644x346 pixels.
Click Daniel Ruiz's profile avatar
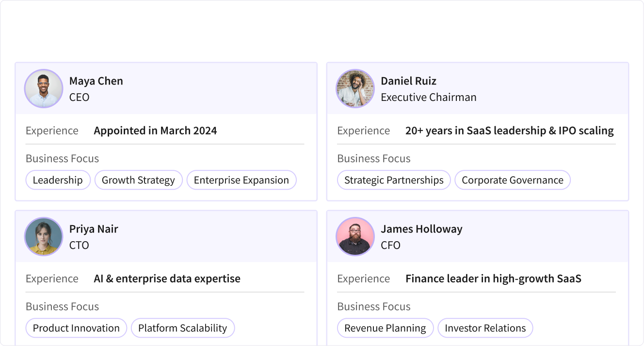pyautogui.click(x=355, y=88)
